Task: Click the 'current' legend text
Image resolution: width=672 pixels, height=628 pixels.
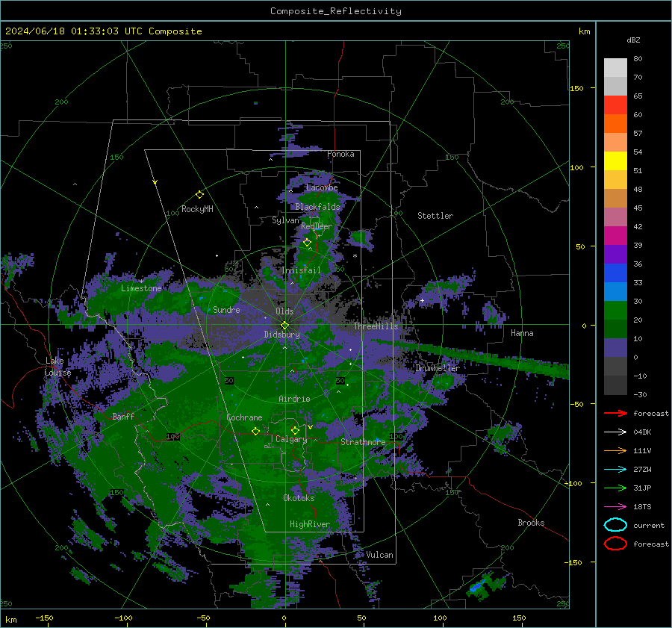Action: (649, 525)
